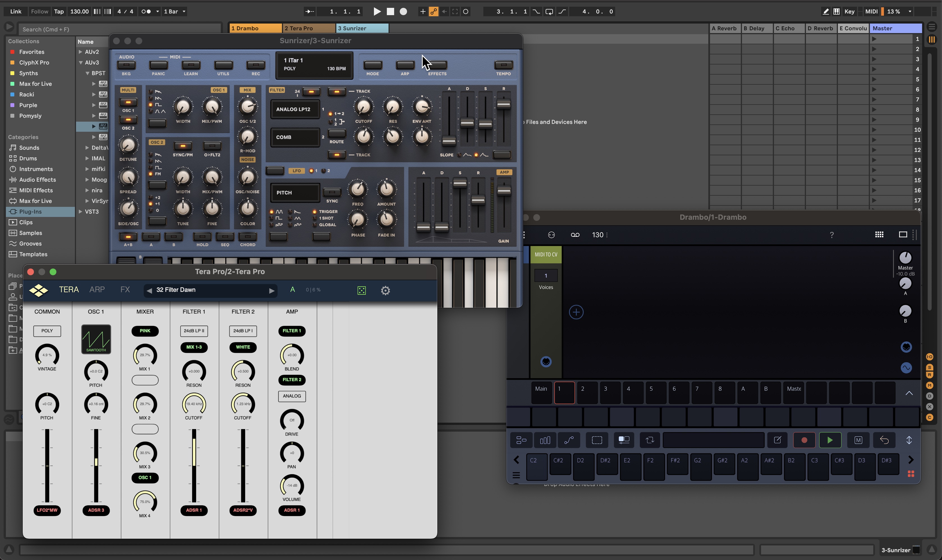Switch to Tera Pro FX tab
This screenshot has height=560, width=942.
[125, 290]
